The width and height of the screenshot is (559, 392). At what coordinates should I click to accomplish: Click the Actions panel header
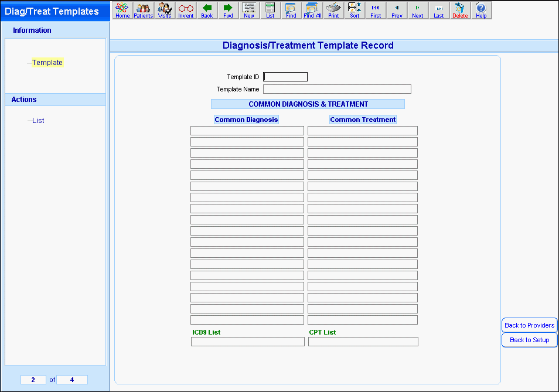coord(24,100)
